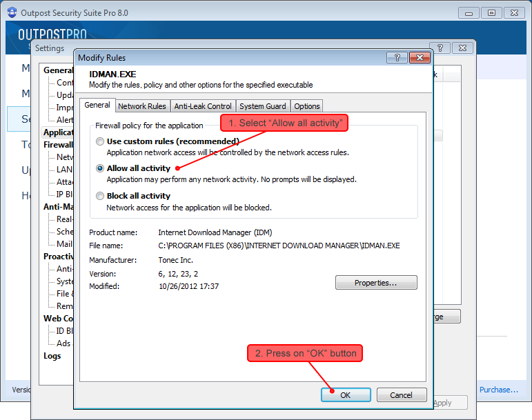Select Import item under General tree

click(x=64, y=108)
